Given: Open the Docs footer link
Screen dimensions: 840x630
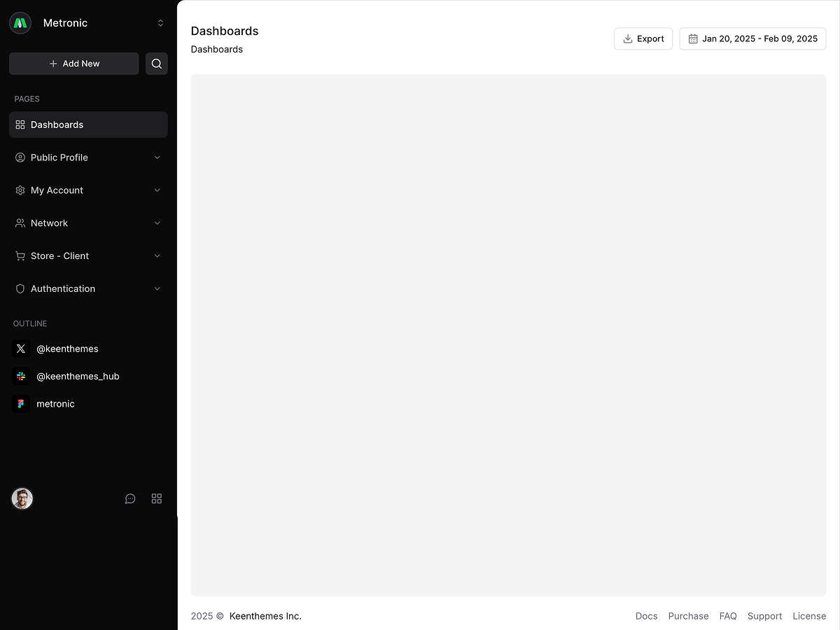Looking at the screenshot, I should click(646, 616).
